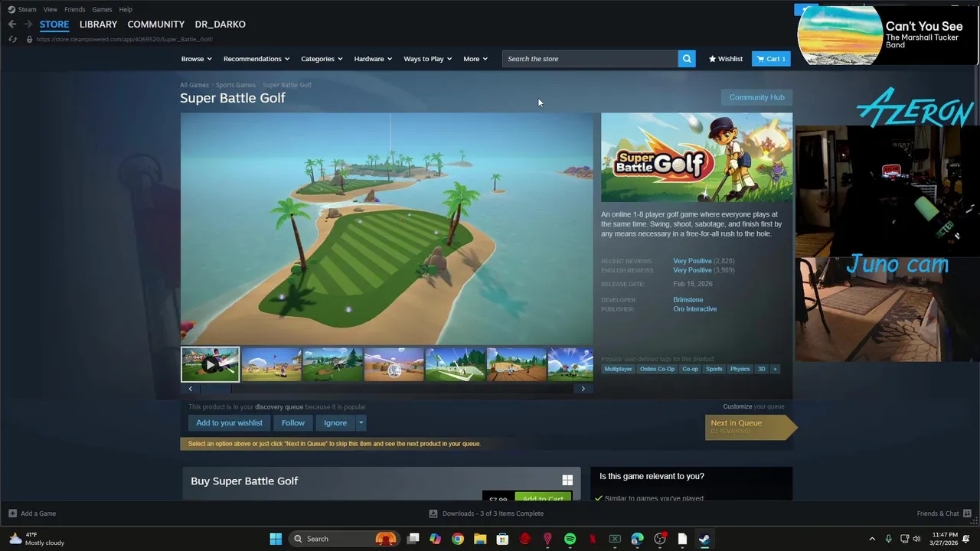Open Microsoft Edge from the taskbar
Viewport: 980px width, 551px height.
[x=637, y=539]
